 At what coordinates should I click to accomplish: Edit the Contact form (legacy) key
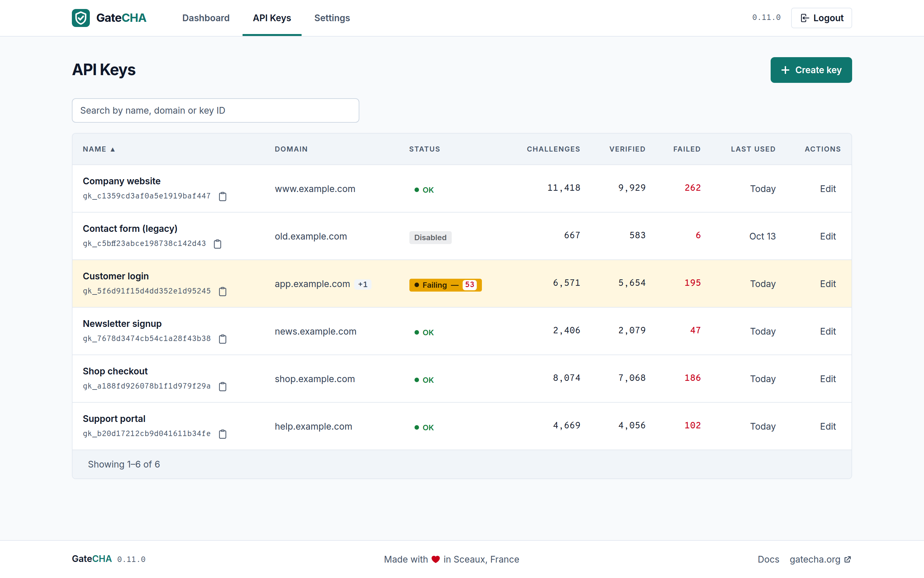[828, 236]
